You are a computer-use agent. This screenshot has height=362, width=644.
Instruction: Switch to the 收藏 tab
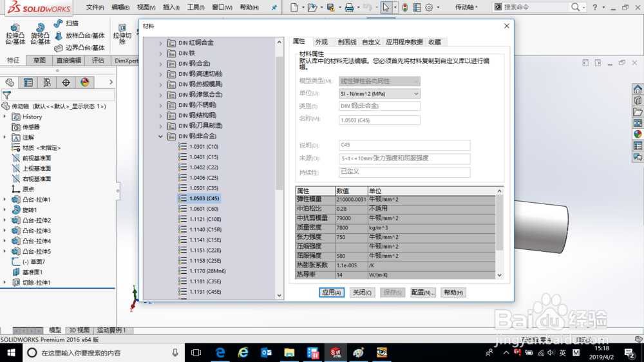coord(435,42)
